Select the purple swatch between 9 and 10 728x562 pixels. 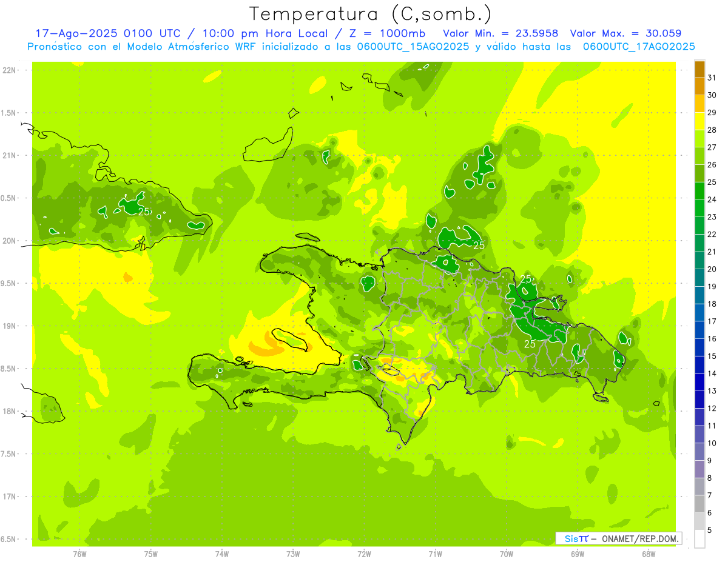(699, 451)
